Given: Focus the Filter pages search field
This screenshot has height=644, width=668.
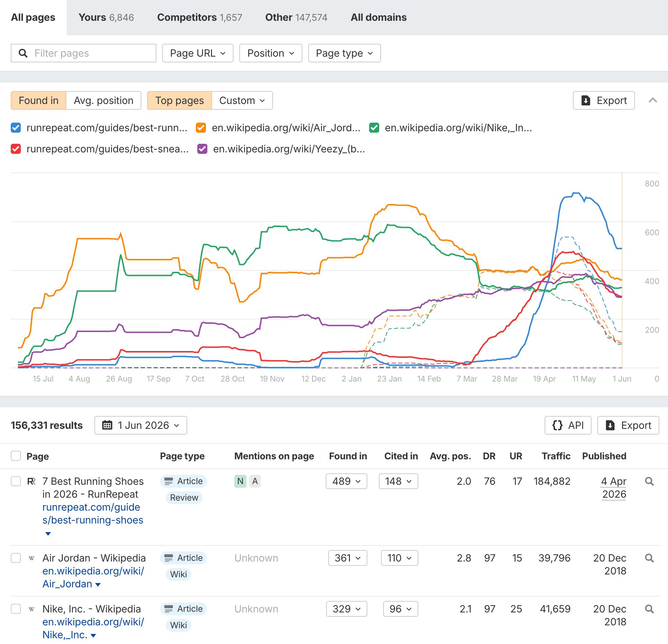Looking at the screenshot, I should [x=83, y=53].
